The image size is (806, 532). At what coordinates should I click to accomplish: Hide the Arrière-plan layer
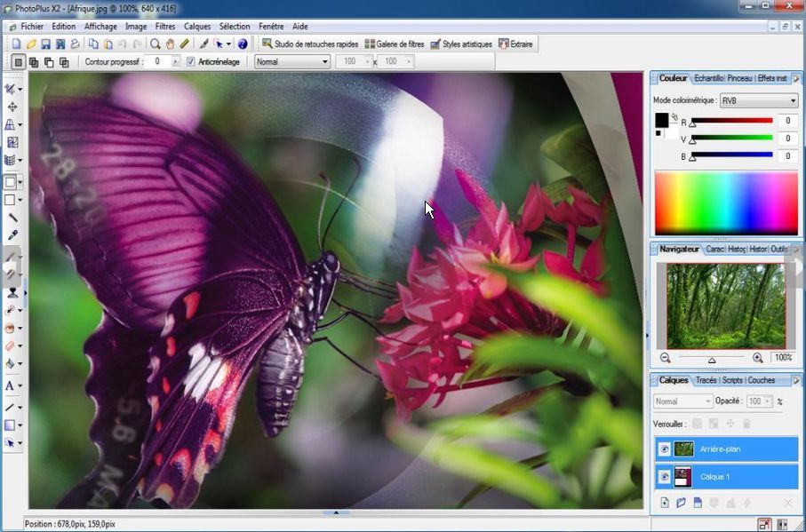tap(664, 449)
